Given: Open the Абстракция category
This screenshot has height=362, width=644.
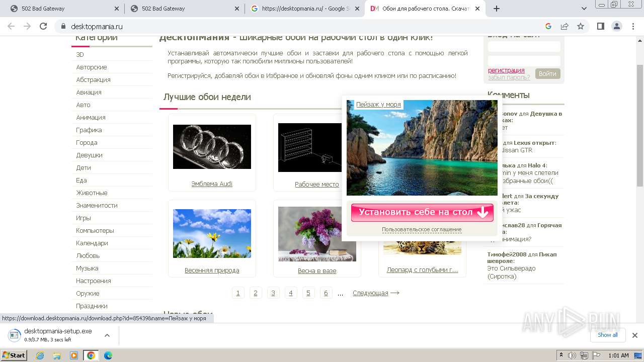Looking at the screenshot, I should (x=93, y=79).
